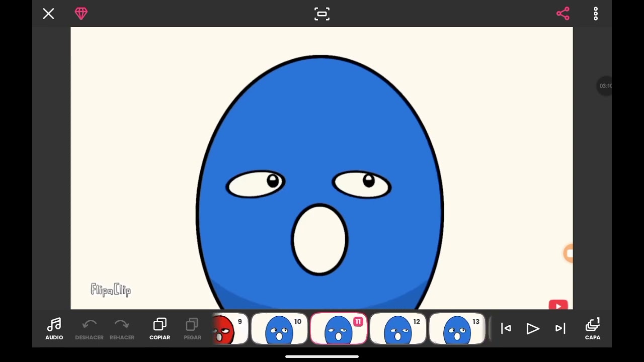Open the Audio panel
The height and width of the screenshot is (362, 644).
coord(54,329)
